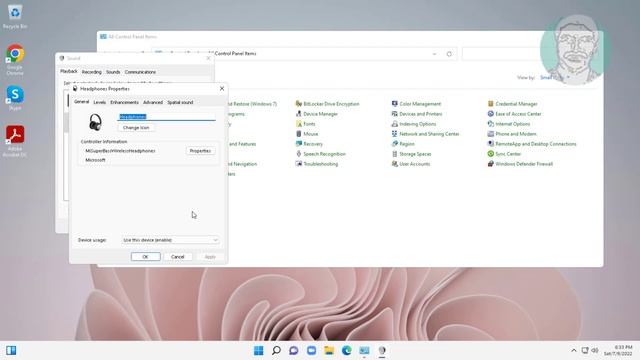
Task: Open File Explorer from the taskbar
Action: tap(329, 351)
